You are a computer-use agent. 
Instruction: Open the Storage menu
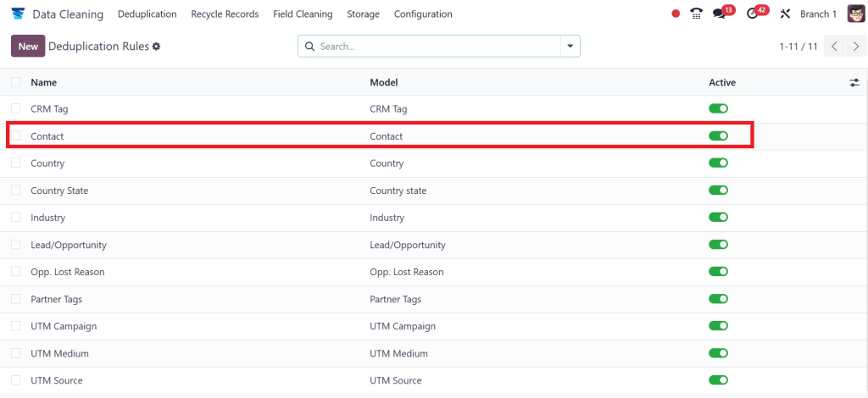pos(363,14)
